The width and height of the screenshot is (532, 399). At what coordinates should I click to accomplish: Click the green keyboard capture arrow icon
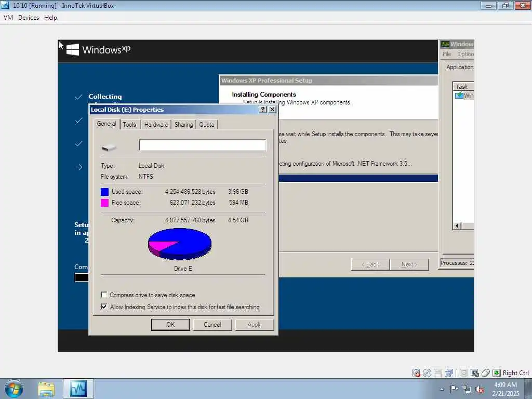pyautogui.click(x=496, y=373)
